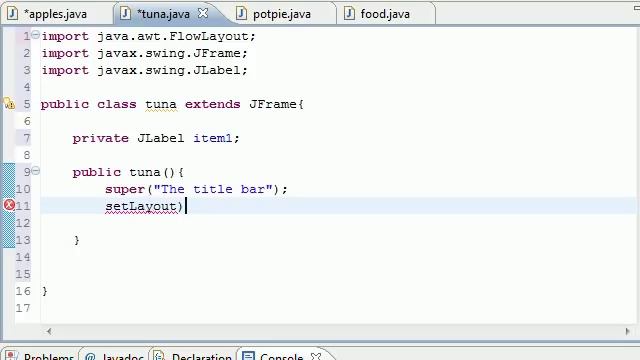Screen dimensions: 640x360
Task: Click the closing brace on line 16
Action: pos(44,291)
